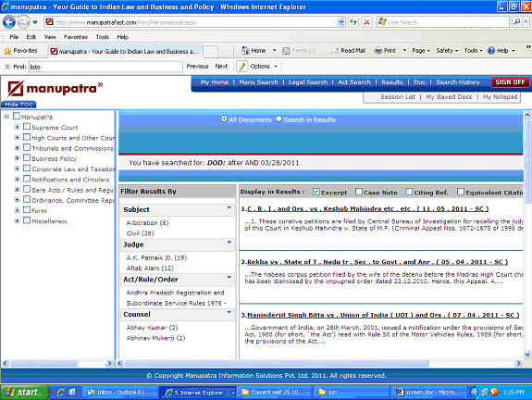Expand the Subject filter arrow
Viewport: 532px width, 400px height.
coord(229,207)
